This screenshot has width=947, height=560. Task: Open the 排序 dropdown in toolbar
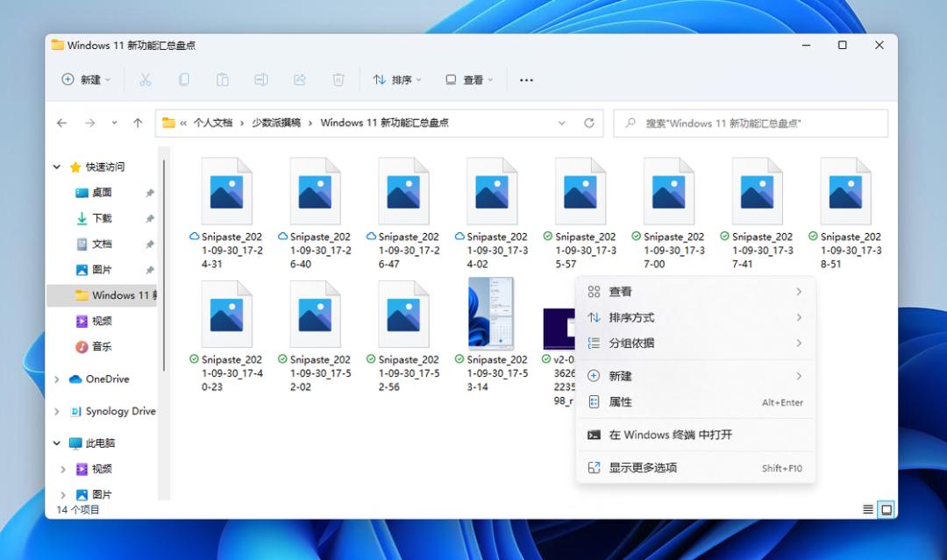(397, 80)
